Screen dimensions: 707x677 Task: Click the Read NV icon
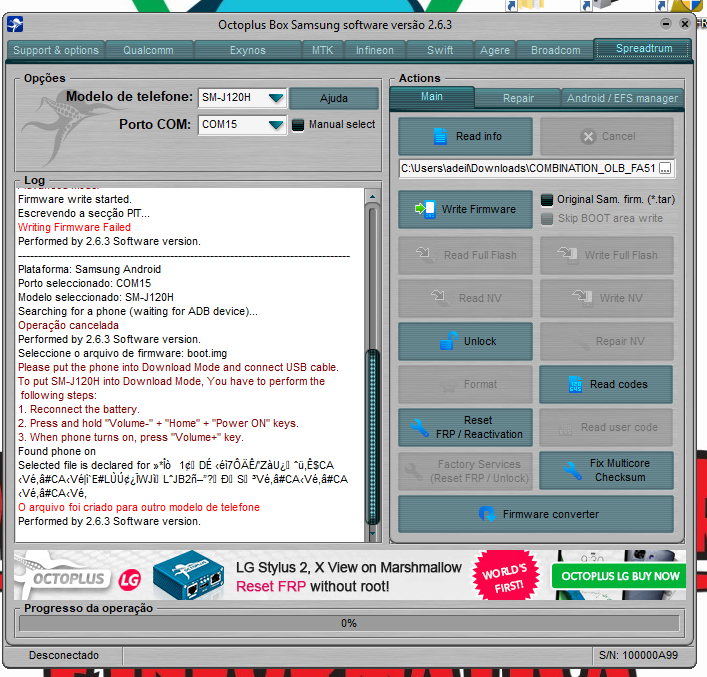pos(440,298)
